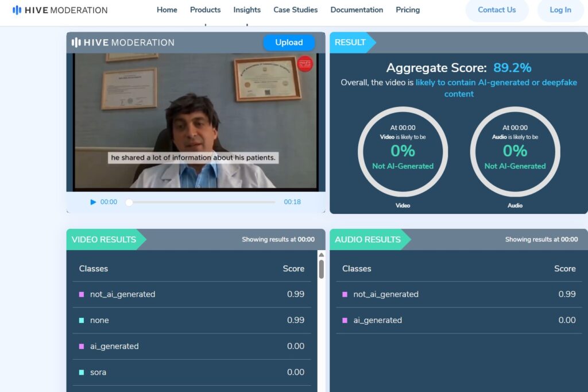Click the 00:18 video duration label
Image resolution: width=588 pixels, height=392 pixels.
[x=292, y=202]
